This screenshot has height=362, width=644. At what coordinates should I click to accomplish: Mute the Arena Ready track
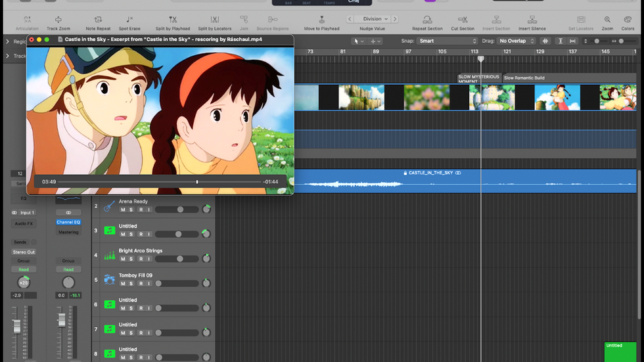click(123, 210)
